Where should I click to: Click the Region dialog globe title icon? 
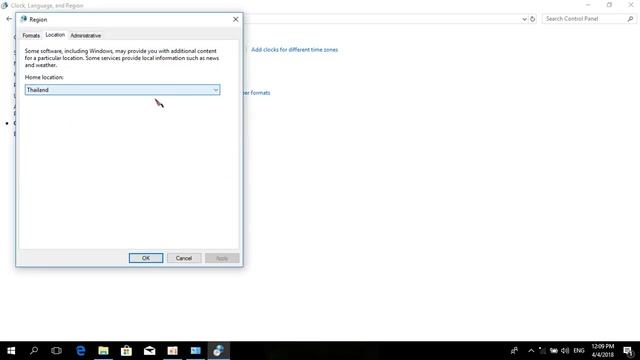pyautogui.click(x=24, y=19)
